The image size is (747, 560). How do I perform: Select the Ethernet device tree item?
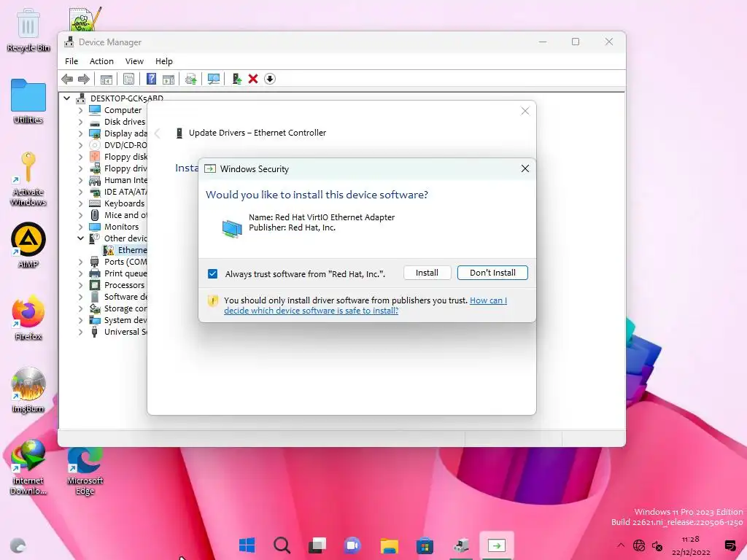(125, 250)
